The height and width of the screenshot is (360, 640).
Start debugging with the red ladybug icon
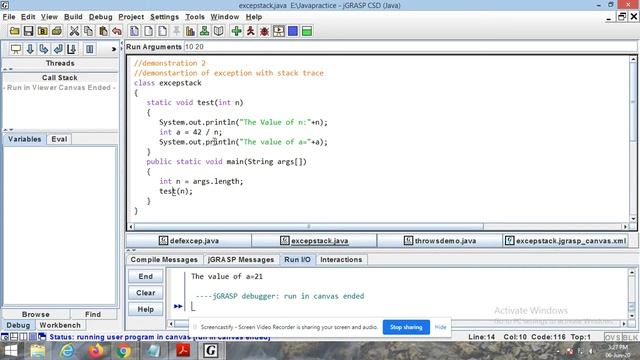[264, 31]
